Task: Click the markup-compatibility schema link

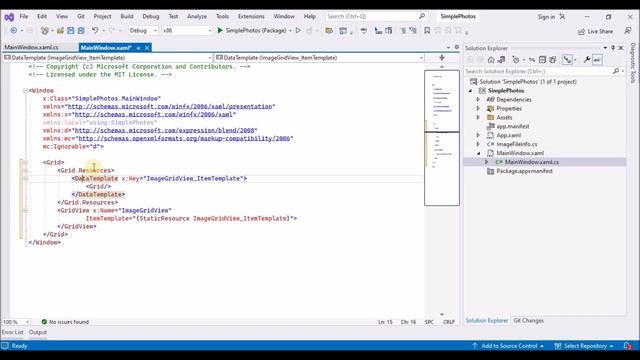Action: [184, 138]
